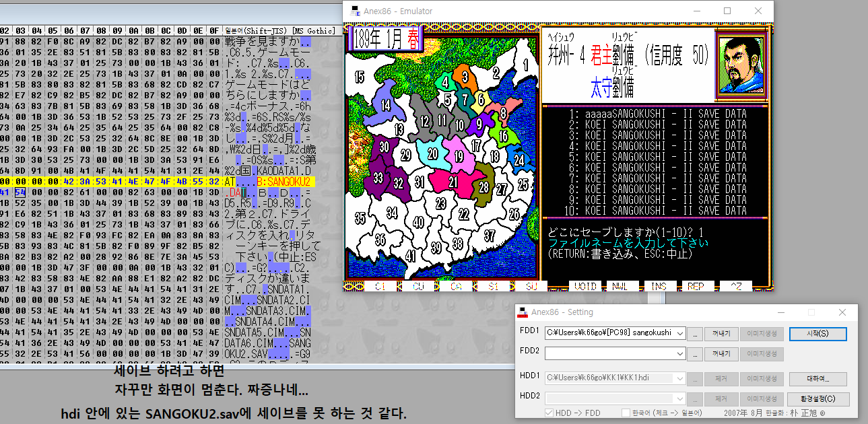Toggle the 한국어 language checkbox

(626, 413)
